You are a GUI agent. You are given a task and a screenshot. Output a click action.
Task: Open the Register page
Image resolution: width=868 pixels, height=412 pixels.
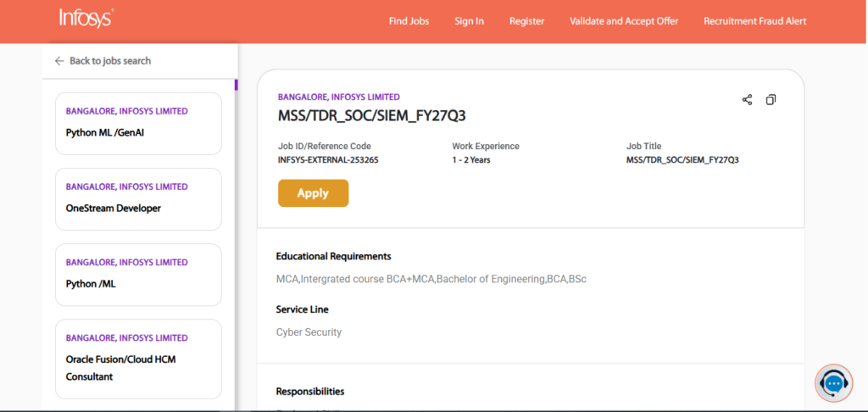pyautogui.click(x=527, y=21)
